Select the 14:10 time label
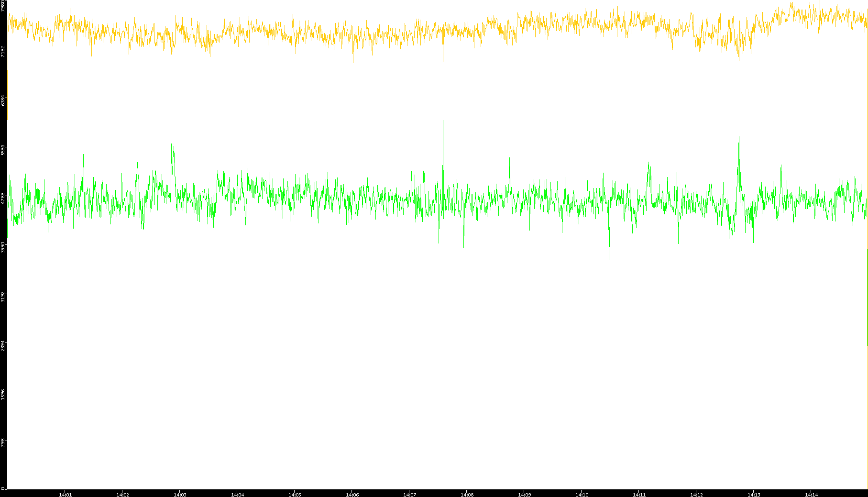This screenshot has width=868, height=497. point(582,495)
